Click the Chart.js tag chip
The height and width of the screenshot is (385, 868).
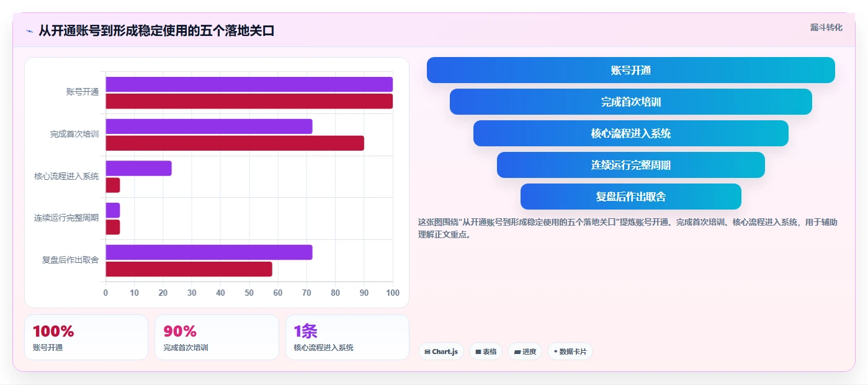441,352
